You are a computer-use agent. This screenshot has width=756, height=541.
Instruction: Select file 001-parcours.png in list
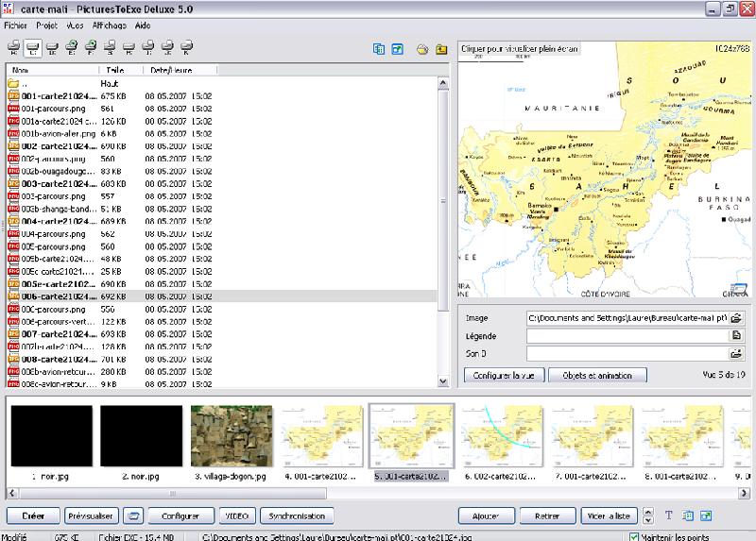coord(222,109)
